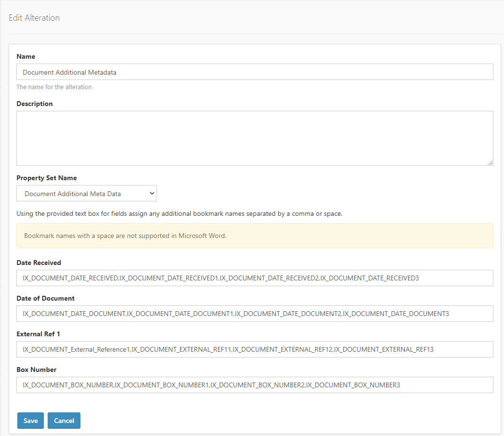Click the "Property Set Name" label
This screenshot has height=436, width=504.
(47, 178)
